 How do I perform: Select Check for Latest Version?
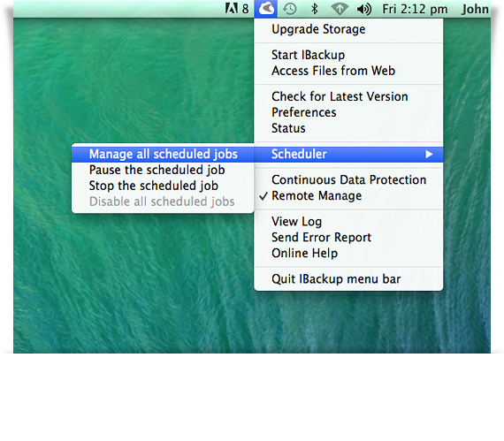tap(348, 96)
